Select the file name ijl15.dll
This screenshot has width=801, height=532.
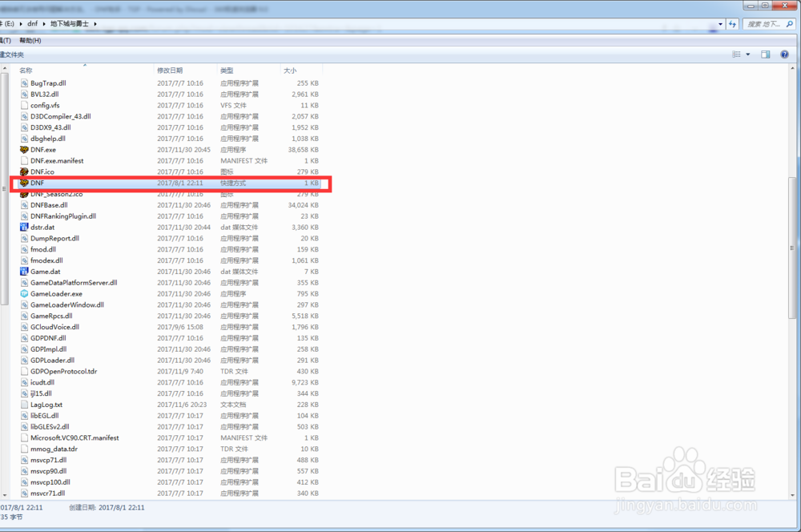[x=41, y=393]
